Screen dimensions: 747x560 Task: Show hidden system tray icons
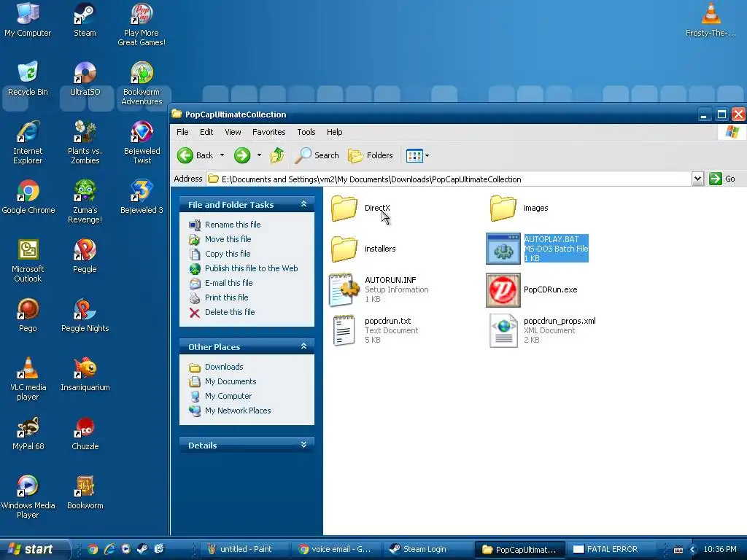[x=693, y=550]
